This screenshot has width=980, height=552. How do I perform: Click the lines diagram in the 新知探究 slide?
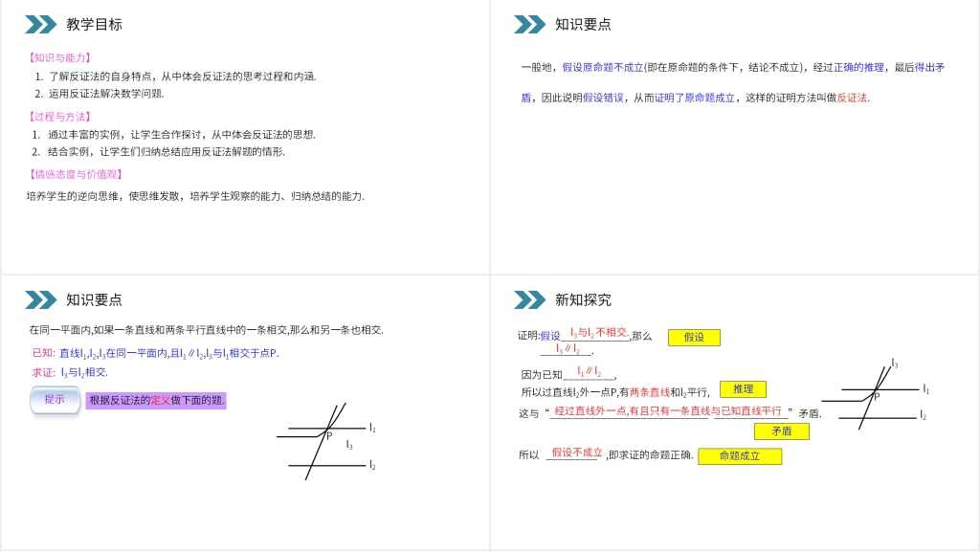click(876, 394)
